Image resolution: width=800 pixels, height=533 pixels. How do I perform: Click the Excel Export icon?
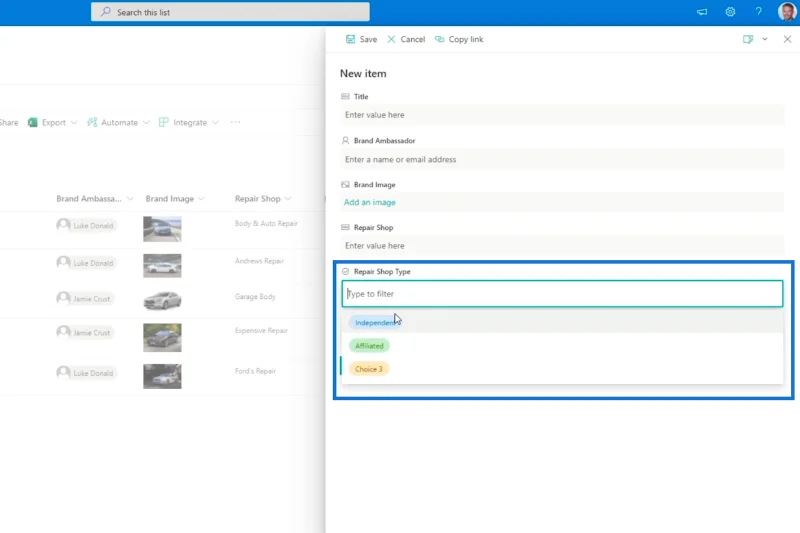(x=33, y=122)
